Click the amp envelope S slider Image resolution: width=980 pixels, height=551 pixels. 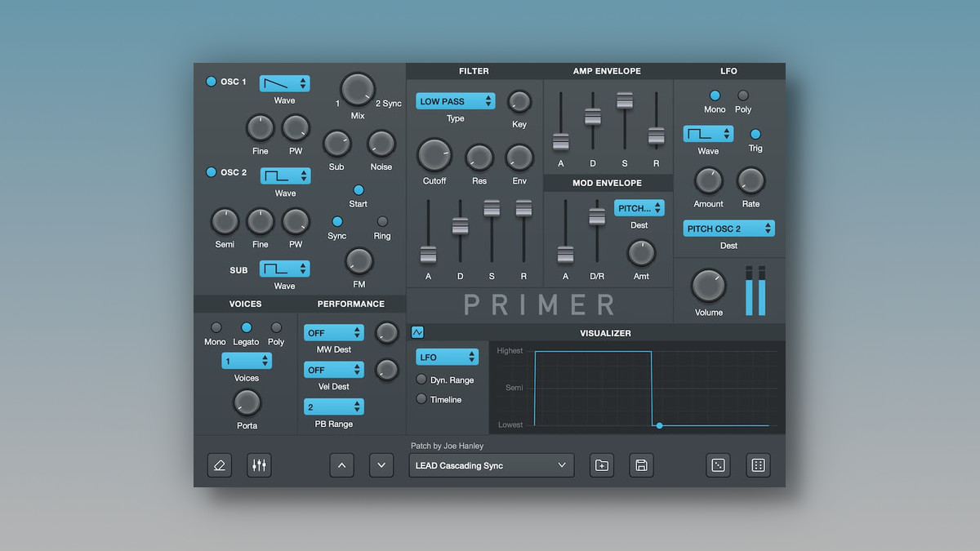point(625,100)
